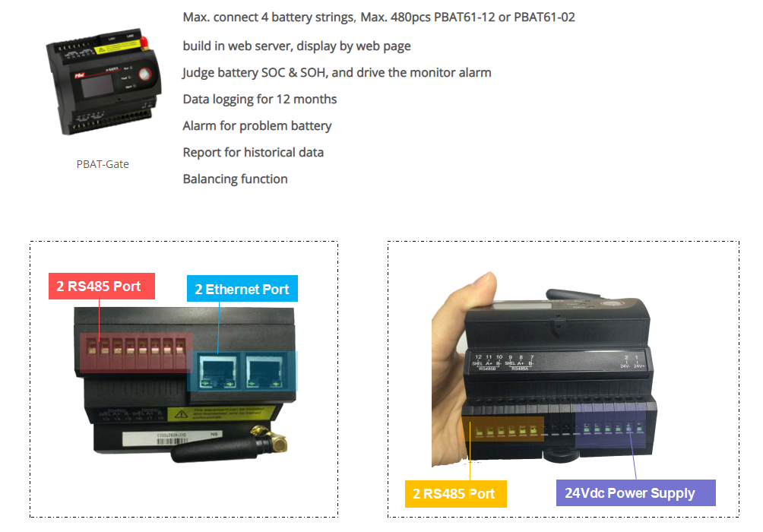763x532 pixels.
Task: Click the yellow 2 RS485 Port label
Action: point(455,494)
